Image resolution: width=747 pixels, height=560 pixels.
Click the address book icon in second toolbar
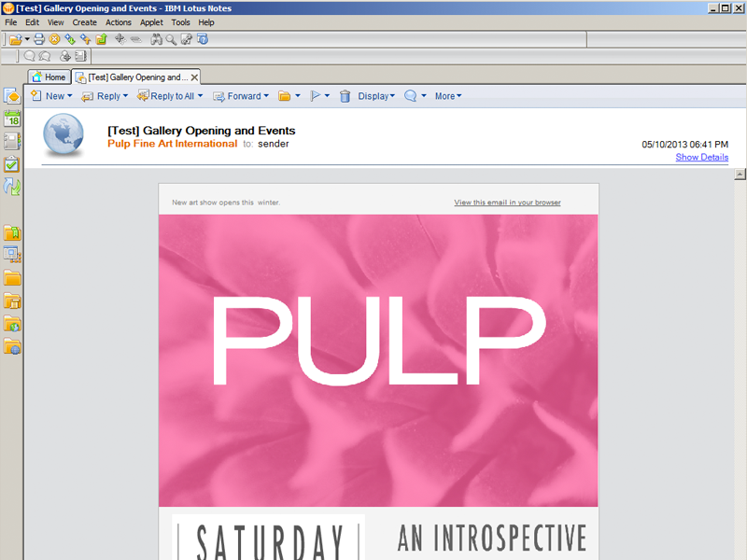pyautogui.click(x=80, y=56)
